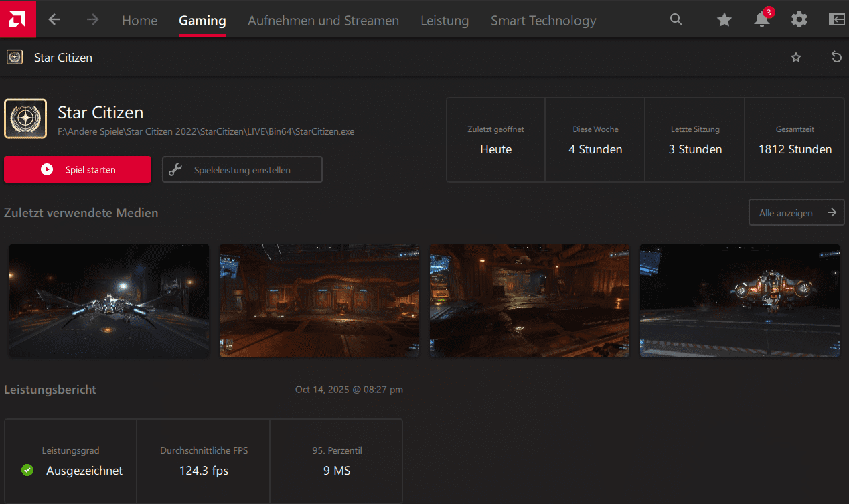Open Smart Technology tab
849x504 pixels.
[544, 21]
